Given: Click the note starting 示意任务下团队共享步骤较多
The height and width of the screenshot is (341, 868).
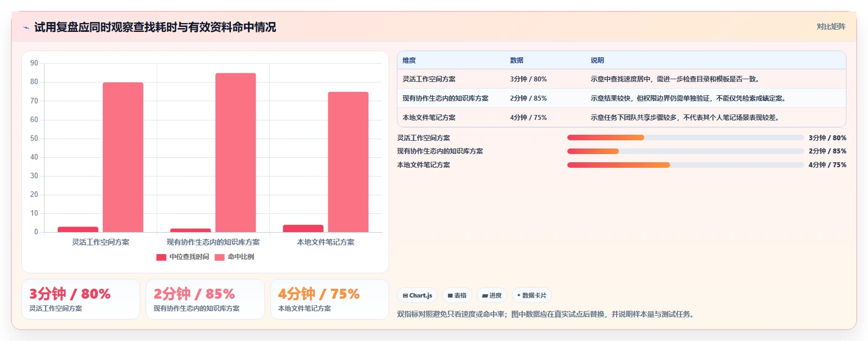Looking at the screenshot, I should [x=685, y=118].
